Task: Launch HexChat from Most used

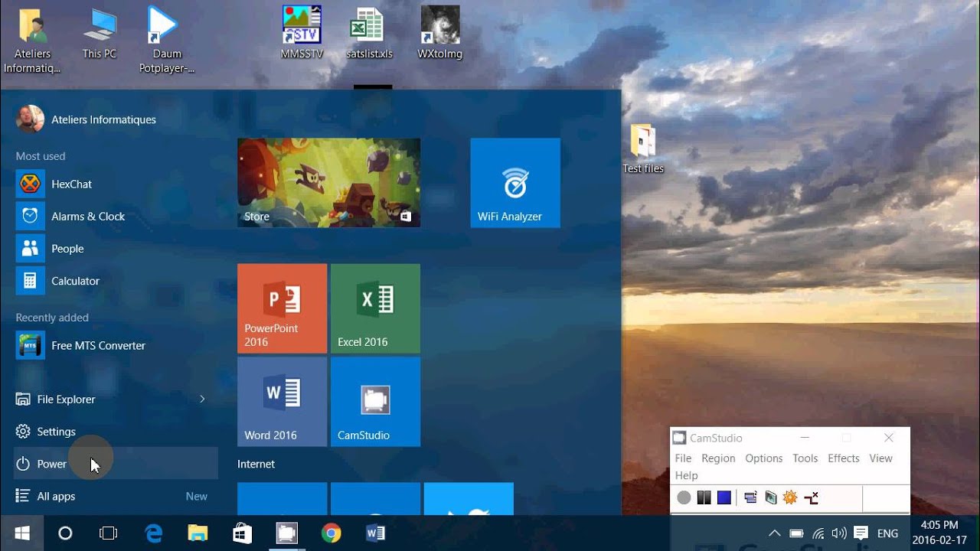Action: pyautogui.click(x=116, y=184)
